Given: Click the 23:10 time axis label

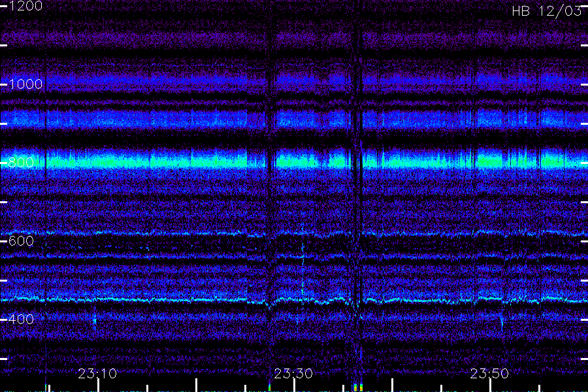Looking at the screenshot, I should point(97,374).
